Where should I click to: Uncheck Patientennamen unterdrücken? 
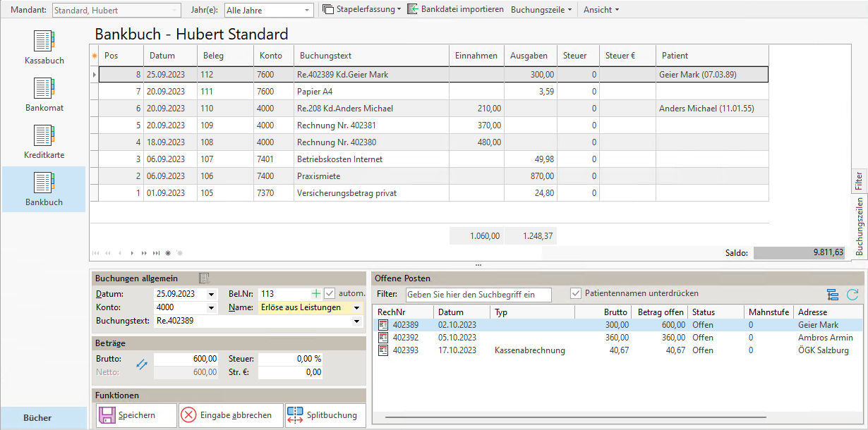coord(576,293)
